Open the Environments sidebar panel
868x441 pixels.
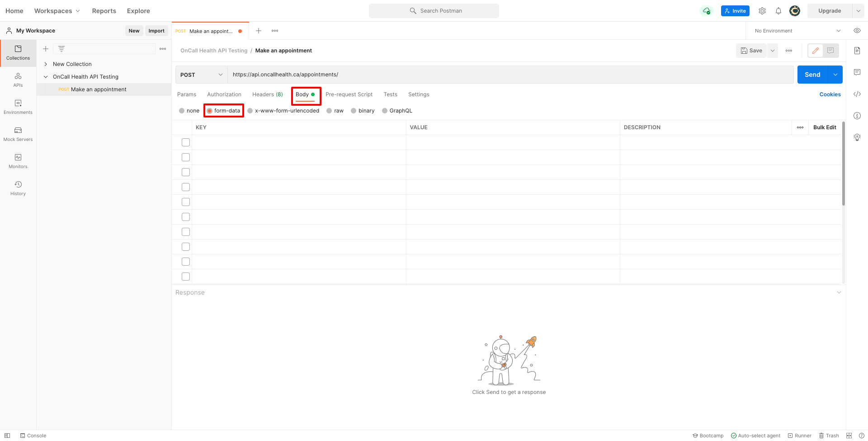click(18, 107)
